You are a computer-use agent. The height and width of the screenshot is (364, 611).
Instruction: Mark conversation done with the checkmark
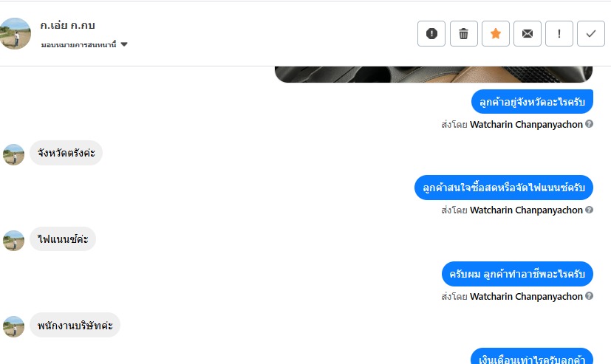[591, 33]
